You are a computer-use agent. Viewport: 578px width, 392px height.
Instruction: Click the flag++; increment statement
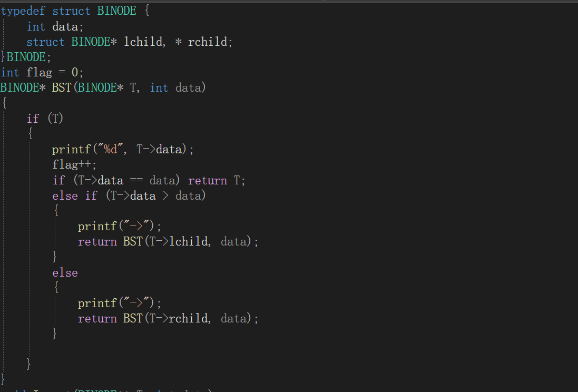(74, 165)
